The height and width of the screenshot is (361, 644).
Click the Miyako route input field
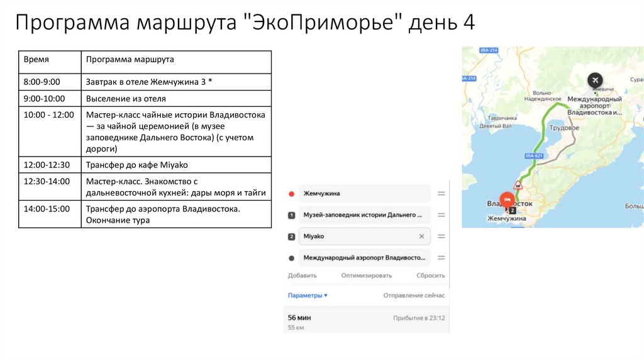tap(364, 236)
